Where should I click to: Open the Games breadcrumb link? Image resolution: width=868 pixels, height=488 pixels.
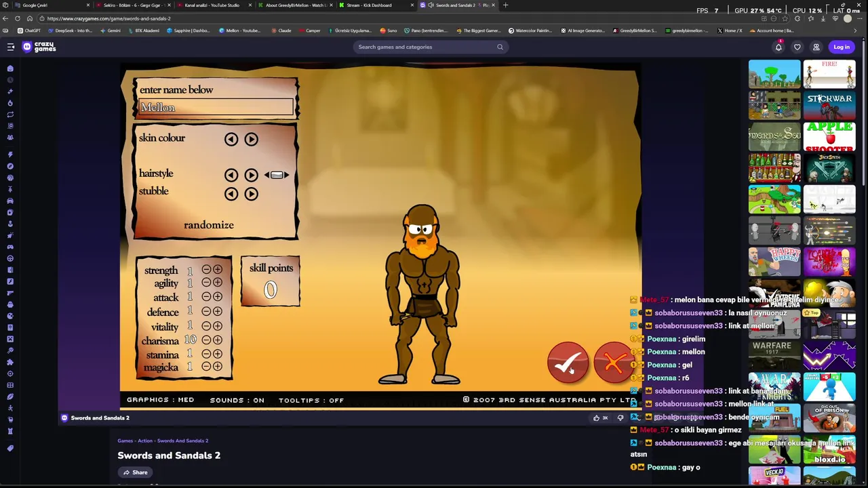pos(125,441)
